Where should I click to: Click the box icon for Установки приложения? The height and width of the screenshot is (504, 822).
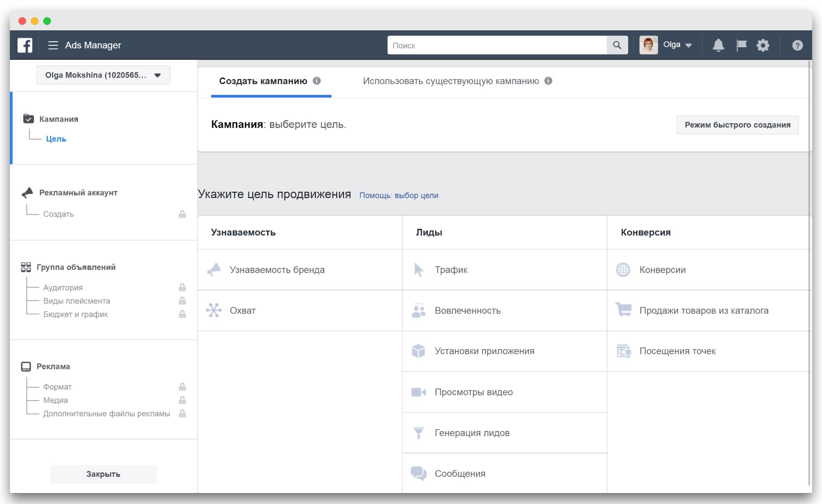pos(418,351)
